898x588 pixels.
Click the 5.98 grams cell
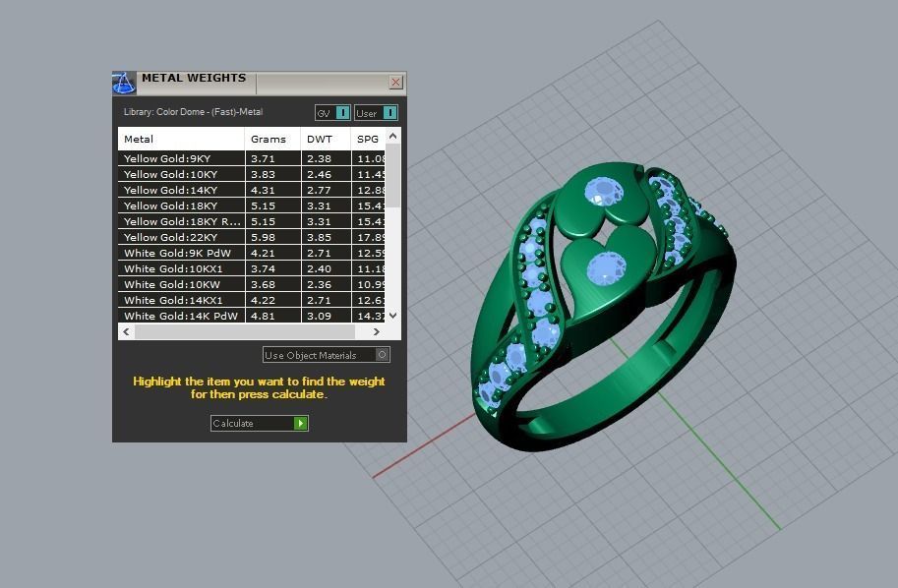coord(273,237)
